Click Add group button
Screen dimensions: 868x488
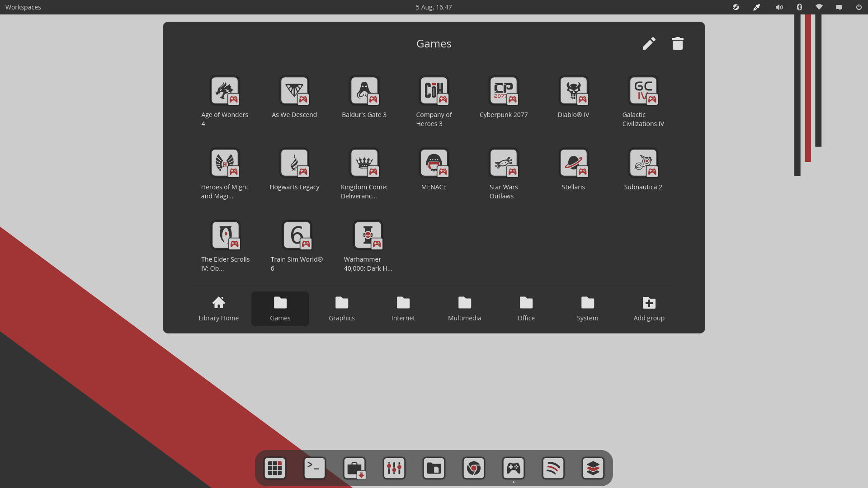click(649, 309)
